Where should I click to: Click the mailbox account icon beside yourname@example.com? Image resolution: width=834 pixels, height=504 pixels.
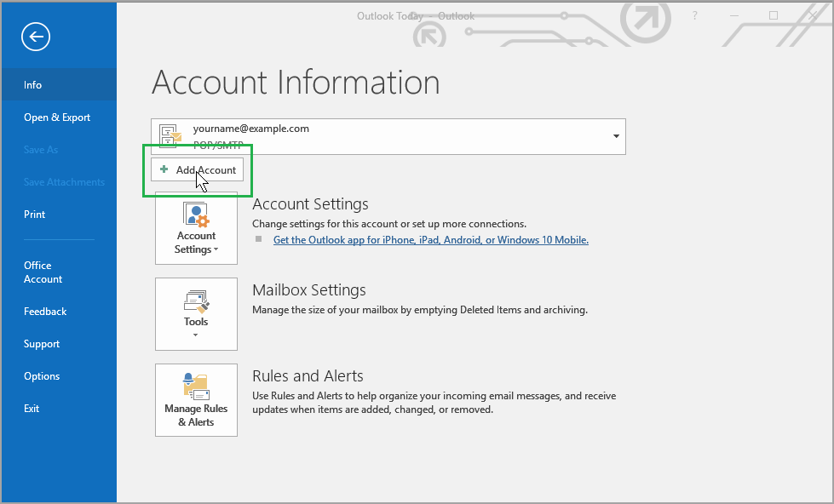click(x=170, y=136)
